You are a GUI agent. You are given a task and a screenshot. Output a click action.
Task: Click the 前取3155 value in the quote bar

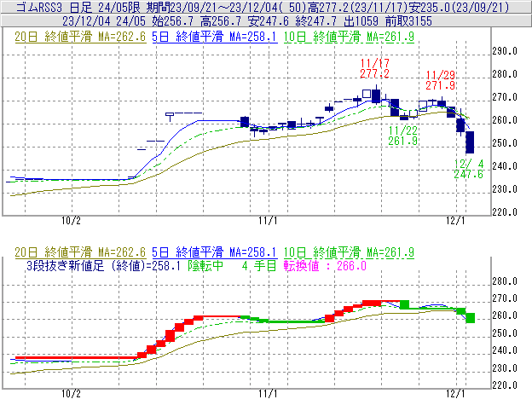(x=409, y=21)
